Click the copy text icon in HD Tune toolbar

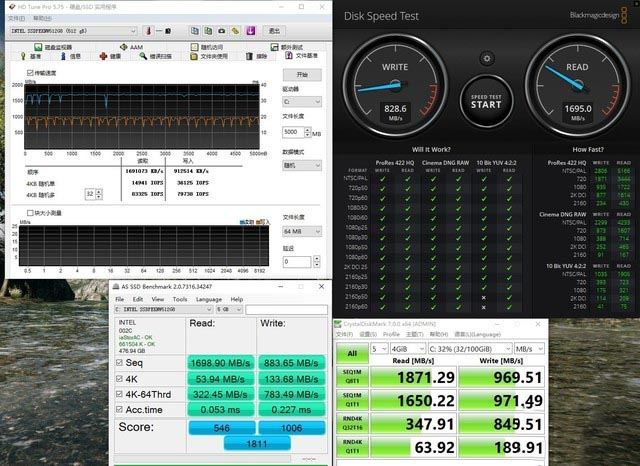click(195, 31)
